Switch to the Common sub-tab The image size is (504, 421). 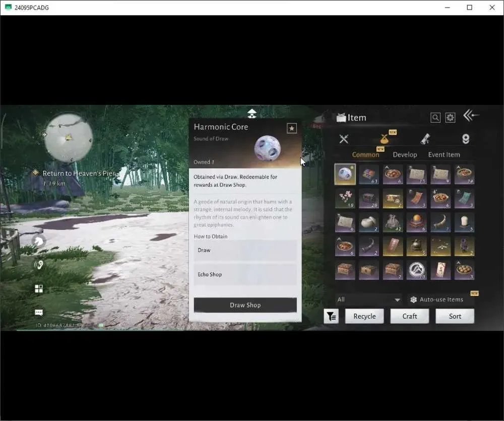click(365, 155)
